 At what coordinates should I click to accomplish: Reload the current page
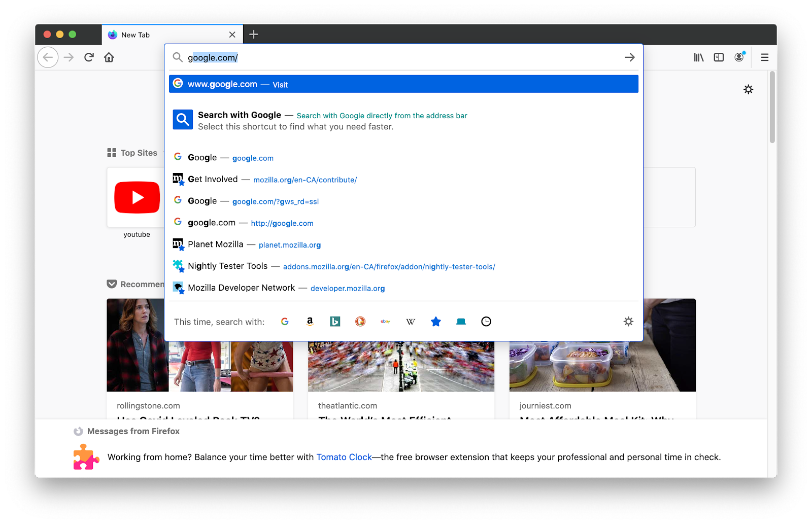[x=89, y=57]
